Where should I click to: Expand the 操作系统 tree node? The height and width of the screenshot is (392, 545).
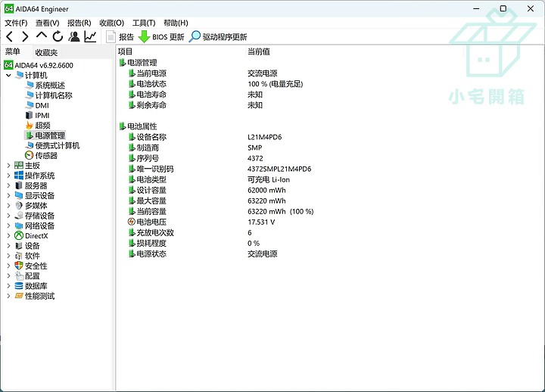click(8, 176)
